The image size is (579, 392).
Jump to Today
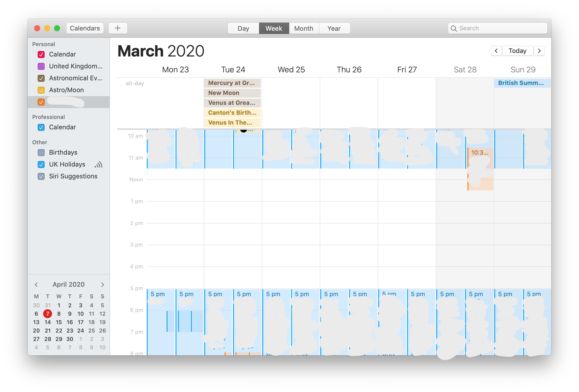pyautogui.click(x=518, y=51)
